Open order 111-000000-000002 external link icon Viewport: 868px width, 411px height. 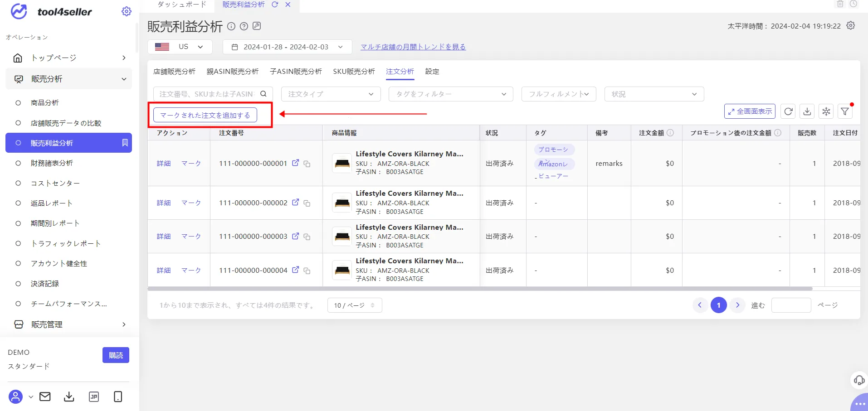[296, 202]
